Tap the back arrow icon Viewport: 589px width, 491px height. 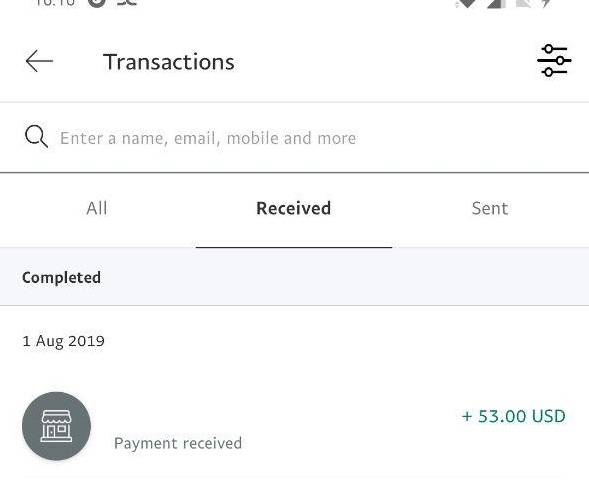pos(39,61)
